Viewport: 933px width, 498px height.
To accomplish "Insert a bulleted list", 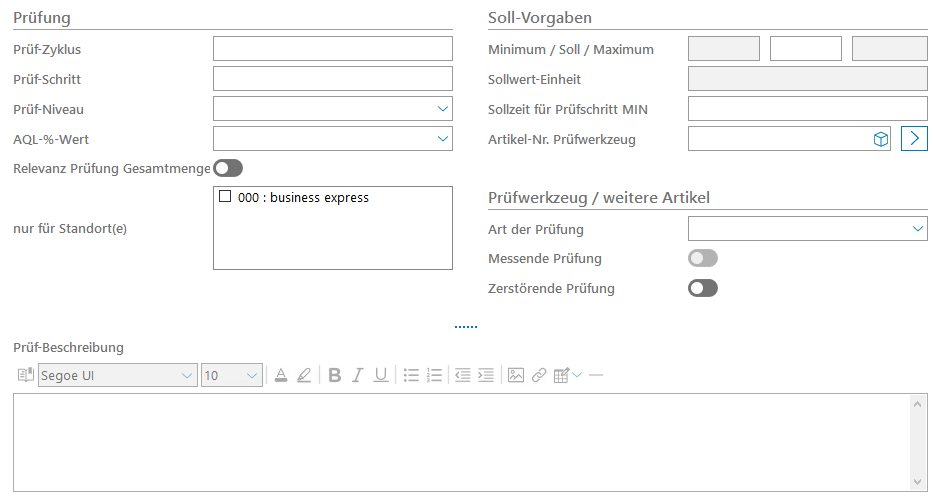I will [x=411, y=375].
